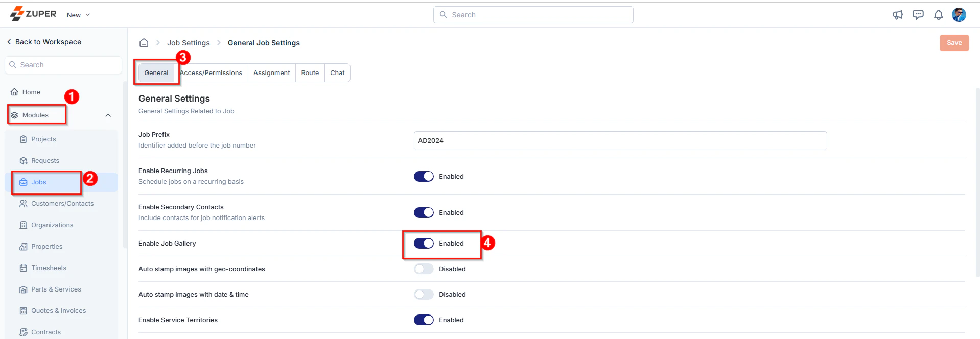Switch to the Assignment tab
This screenshot has width=980, height=339.
tap(272, 72)
